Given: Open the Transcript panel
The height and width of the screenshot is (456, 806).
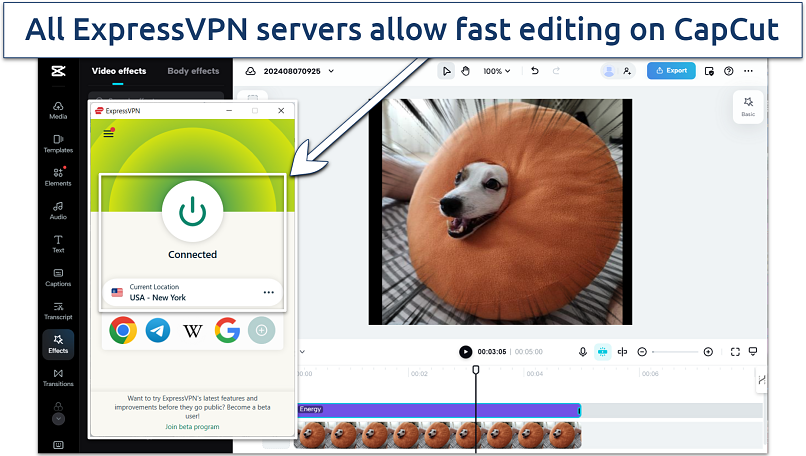Looking at the screenshot, I should coord(58,311).
